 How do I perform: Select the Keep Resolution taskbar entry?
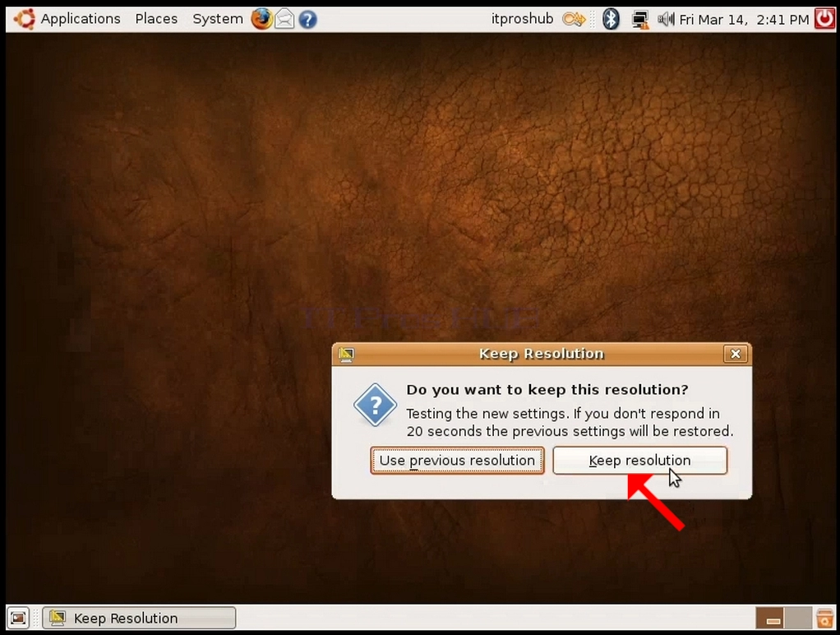pos(139,618)
